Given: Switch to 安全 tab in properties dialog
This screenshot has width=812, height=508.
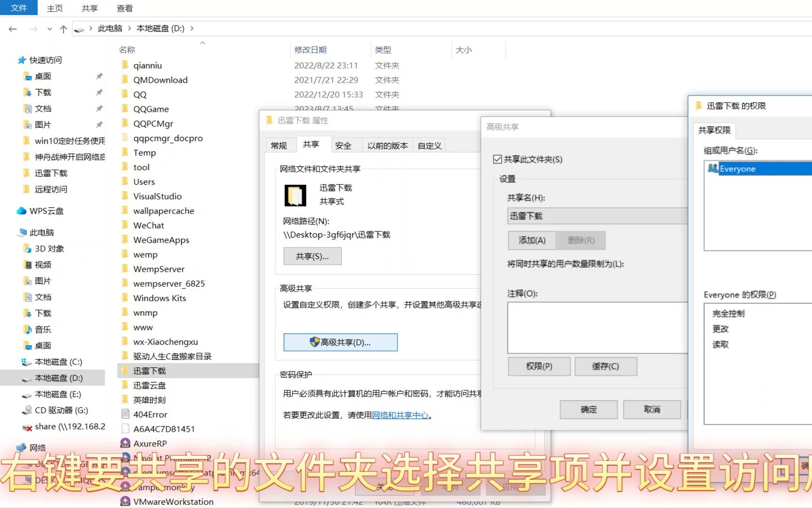Looking at the screenshot, I should coord(343,146).
